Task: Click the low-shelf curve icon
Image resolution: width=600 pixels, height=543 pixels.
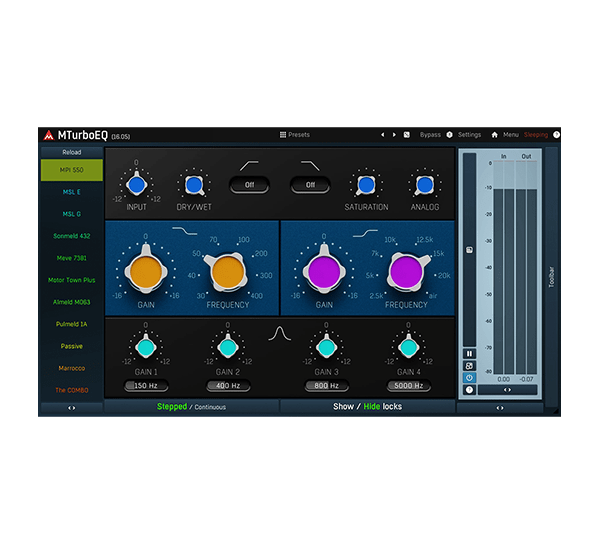Action: point(184,231)
